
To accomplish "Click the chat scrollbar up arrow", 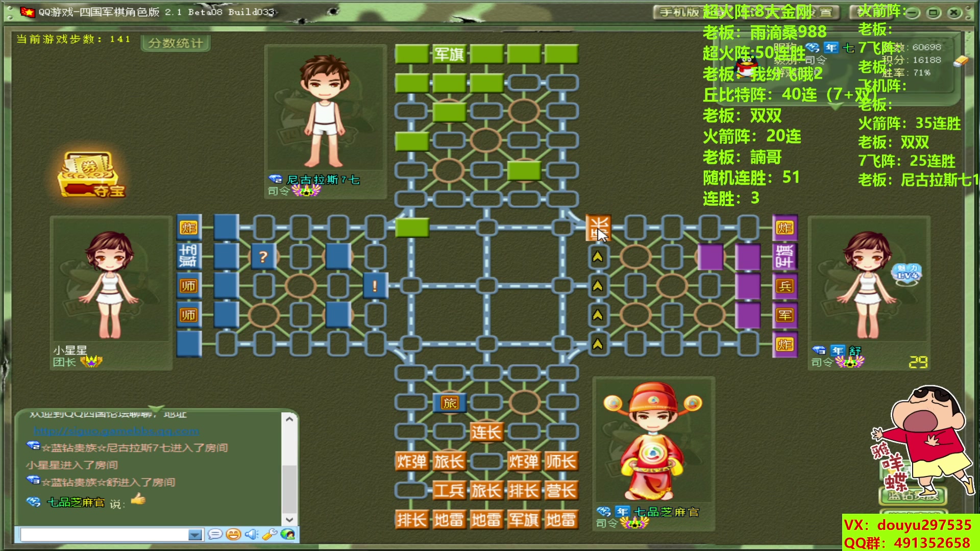I will coord(289,419).
